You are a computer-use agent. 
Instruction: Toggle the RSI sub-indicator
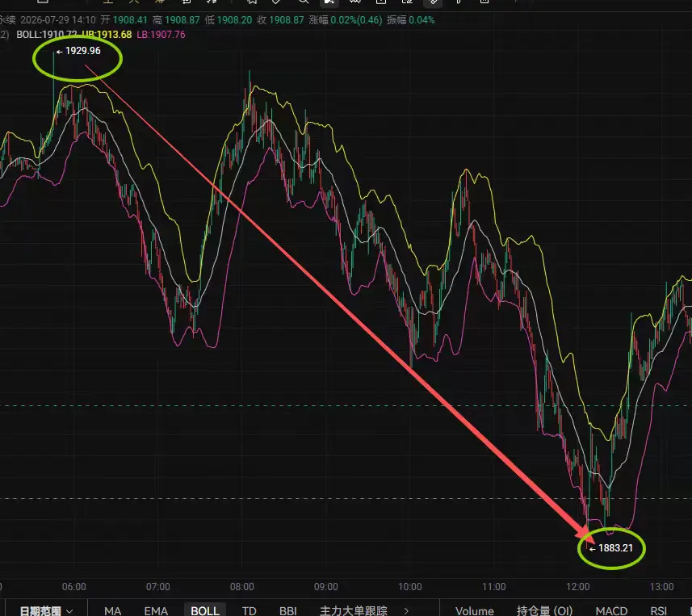click(658, 610)
